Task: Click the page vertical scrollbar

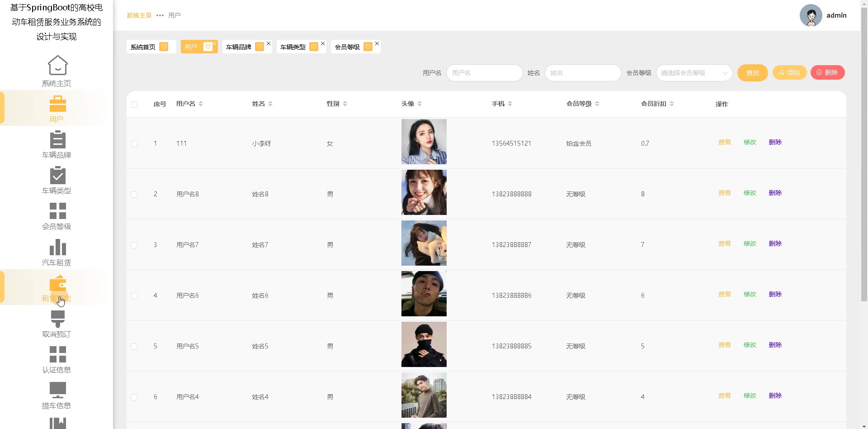Action: [x=864, y=154]
